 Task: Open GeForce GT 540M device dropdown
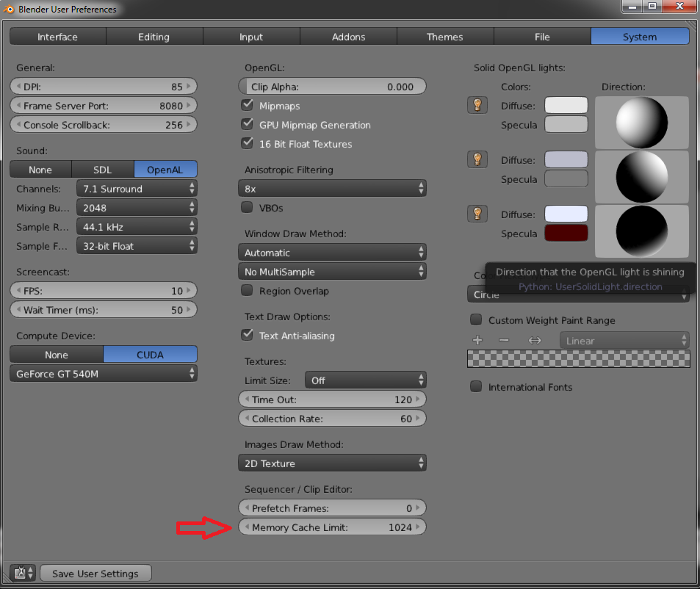[104, 374]
